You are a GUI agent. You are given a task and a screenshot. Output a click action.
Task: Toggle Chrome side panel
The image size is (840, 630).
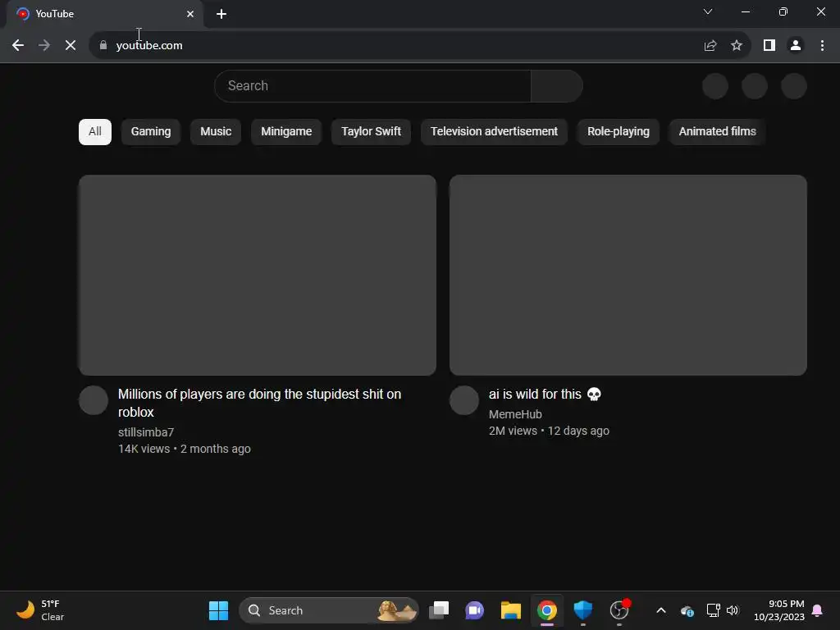pos(769,46)
